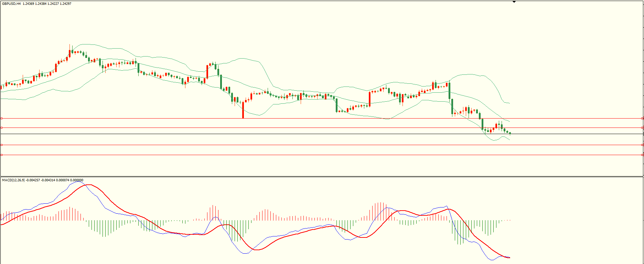Select the MACD(12,26,9) indicator label
Screen dimensions: 644x264
click(13, 180)
